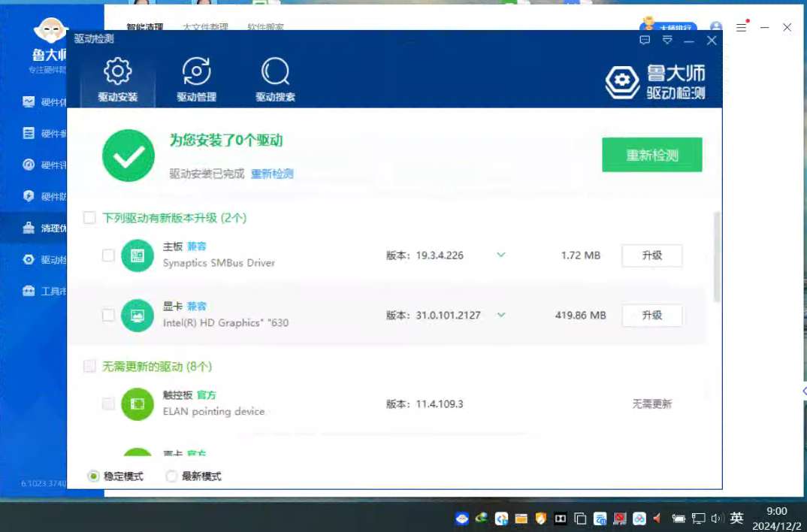The width and height of the screenshot is (807, 532).
Task: Select the 软件搬家 tab in the main window
Action: tap(265, 27)
